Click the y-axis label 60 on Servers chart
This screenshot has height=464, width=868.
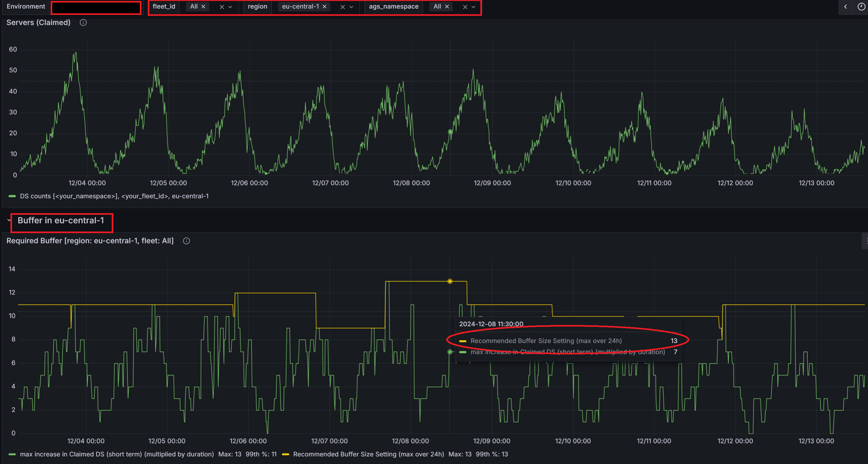point(13,49)
